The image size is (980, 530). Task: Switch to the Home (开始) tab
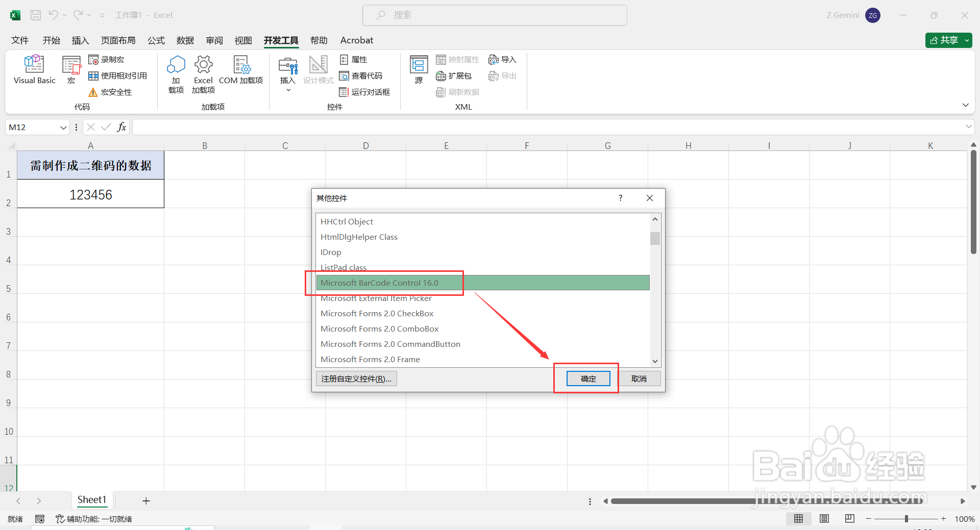pos(51,40)
